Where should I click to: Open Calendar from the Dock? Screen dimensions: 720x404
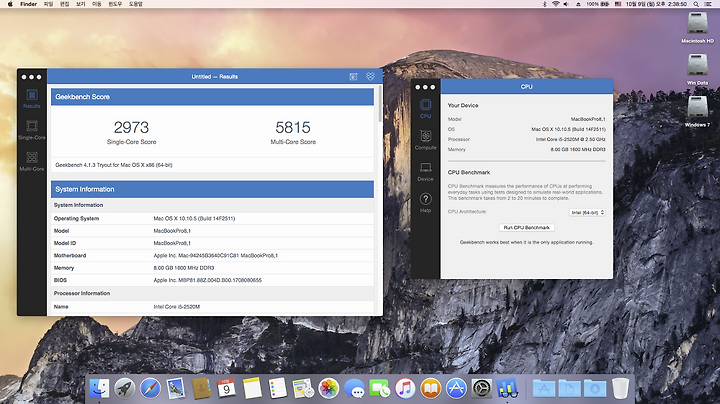tap(226, 388)
